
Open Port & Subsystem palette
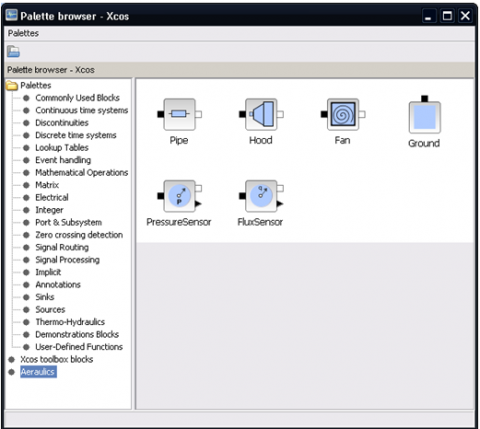68,222
